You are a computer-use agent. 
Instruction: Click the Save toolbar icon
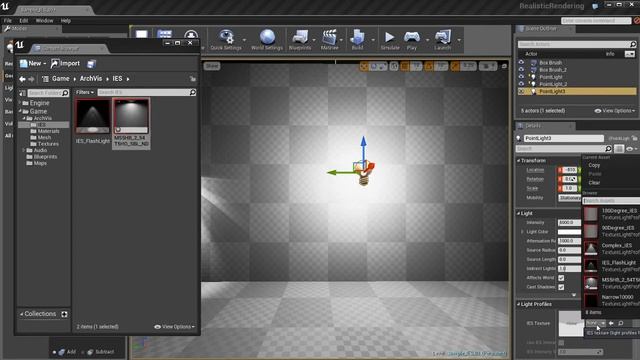(x=142, y=35)
